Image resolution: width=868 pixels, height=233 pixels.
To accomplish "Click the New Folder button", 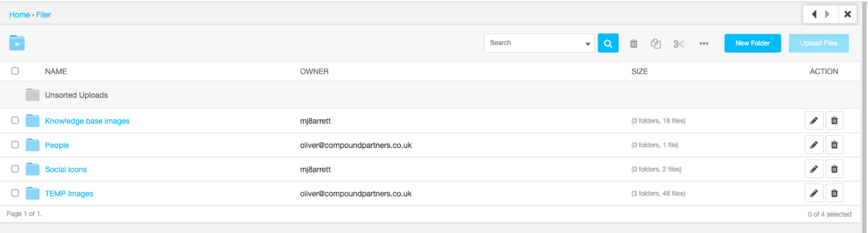I will coord(753,43).
